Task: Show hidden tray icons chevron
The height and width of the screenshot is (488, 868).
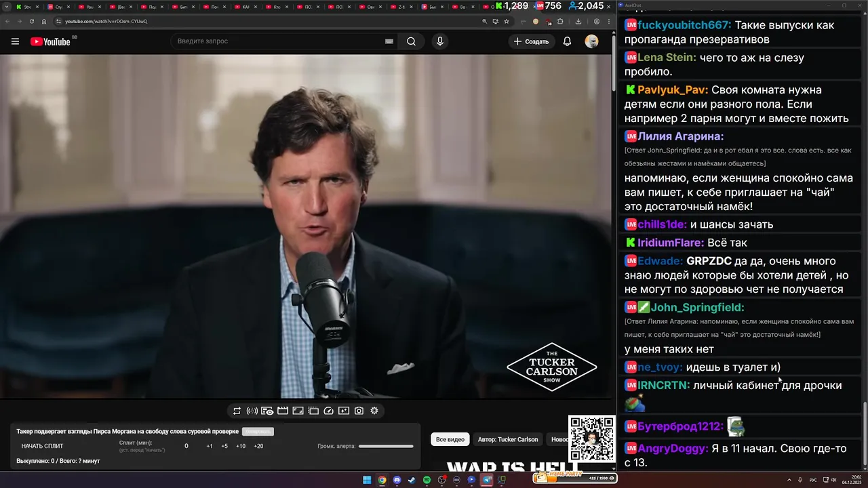Action: pos(789,480)
